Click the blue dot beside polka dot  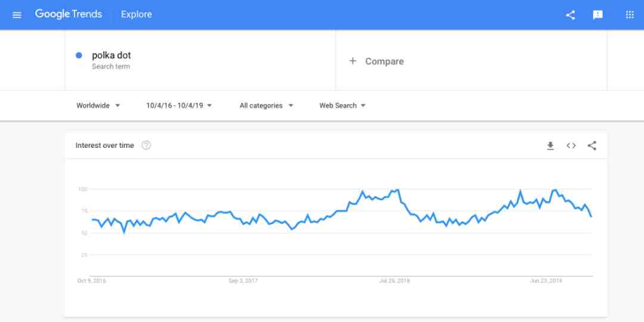(79, 55)
